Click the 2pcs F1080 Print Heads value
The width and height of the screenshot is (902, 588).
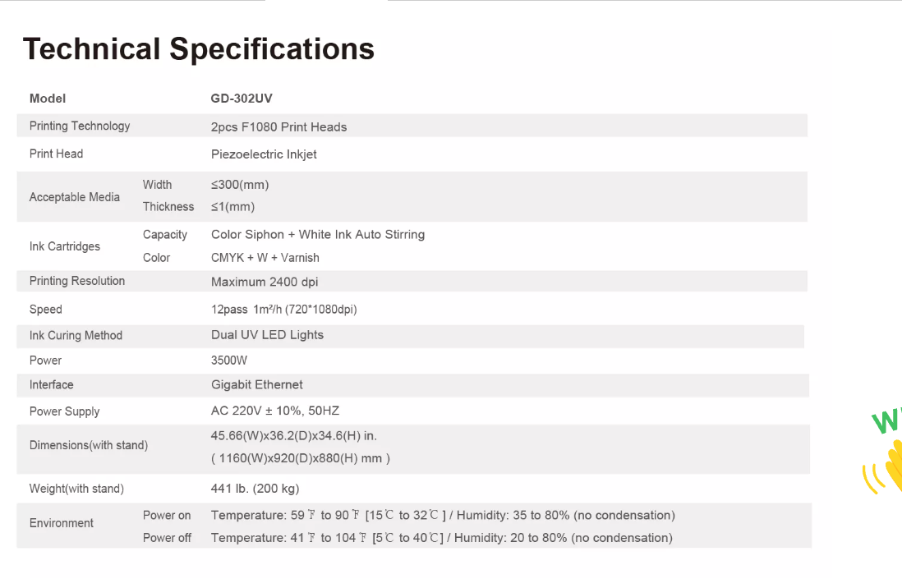278,126
